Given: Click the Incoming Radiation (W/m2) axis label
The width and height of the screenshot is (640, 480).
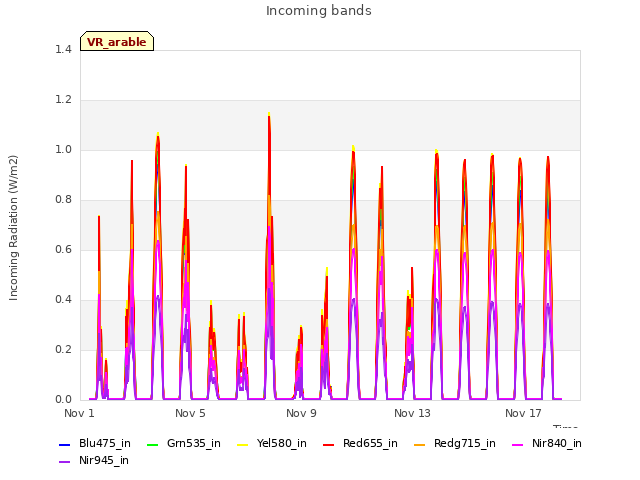Looking at the screenshot, I should (13, 228).
